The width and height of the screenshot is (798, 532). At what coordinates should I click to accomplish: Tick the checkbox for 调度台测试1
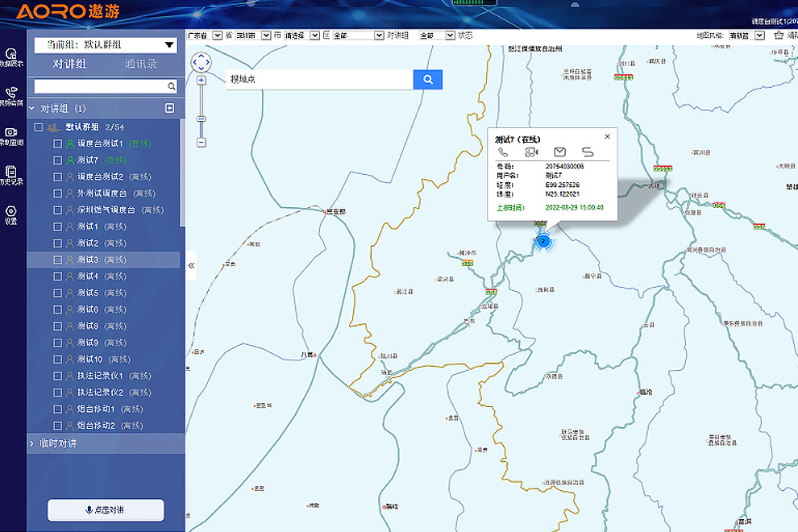(x=57, y=143)
